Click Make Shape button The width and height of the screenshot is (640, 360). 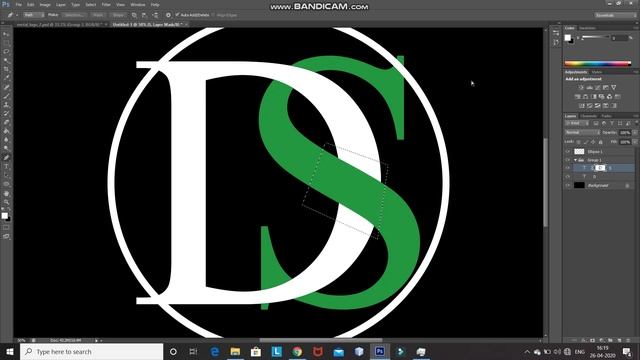click(118, 15)
